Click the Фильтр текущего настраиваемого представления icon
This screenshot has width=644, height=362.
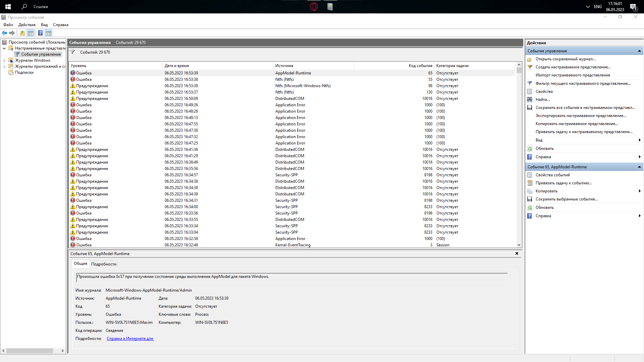click(530, 83)
